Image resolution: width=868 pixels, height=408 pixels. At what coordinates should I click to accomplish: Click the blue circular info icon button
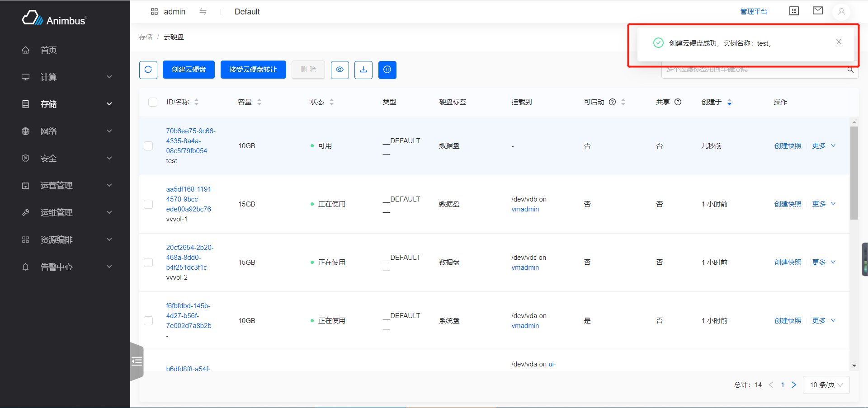[x=387, y=70]
